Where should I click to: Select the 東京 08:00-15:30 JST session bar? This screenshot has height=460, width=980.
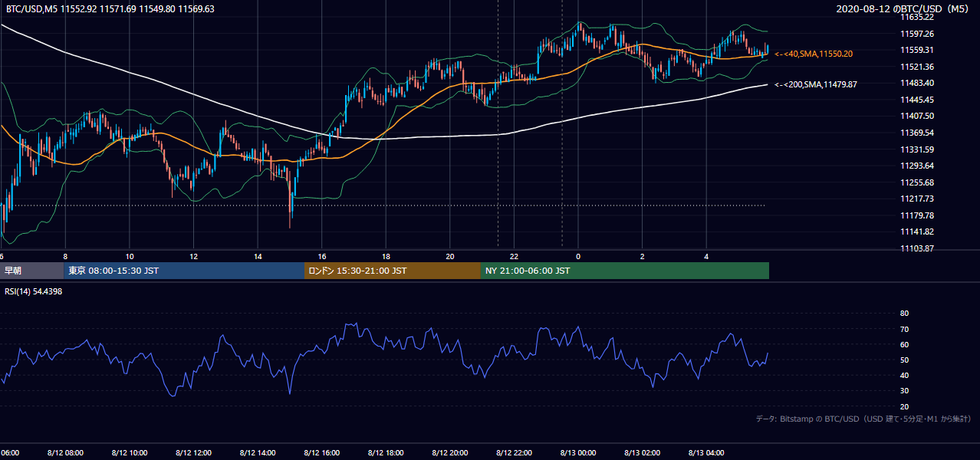pyautogui.click(x=184, y=271)
